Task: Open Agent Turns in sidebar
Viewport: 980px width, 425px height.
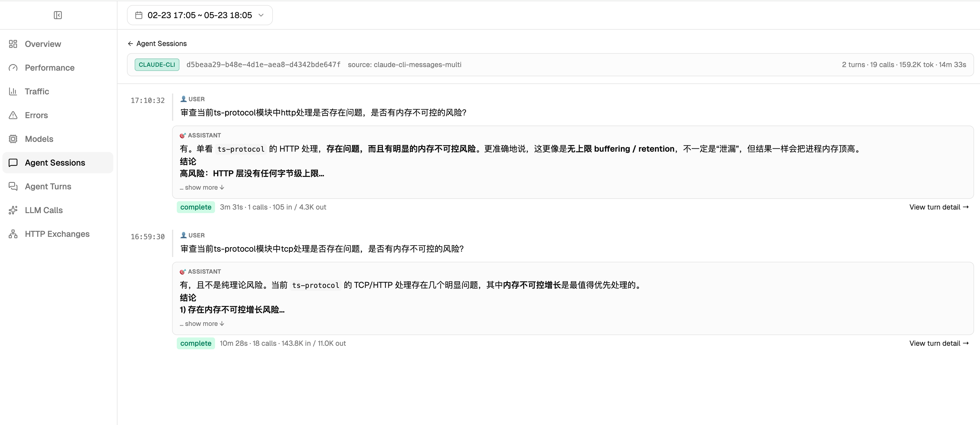Action: point(58,186)
